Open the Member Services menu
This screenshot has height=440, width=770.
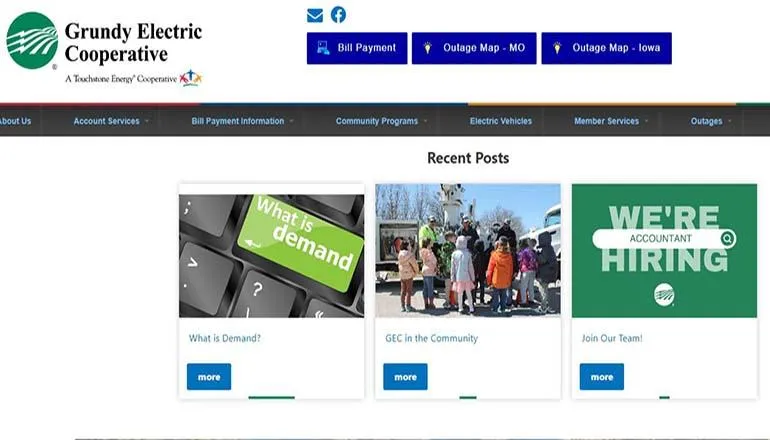click(x=606, y=121)
